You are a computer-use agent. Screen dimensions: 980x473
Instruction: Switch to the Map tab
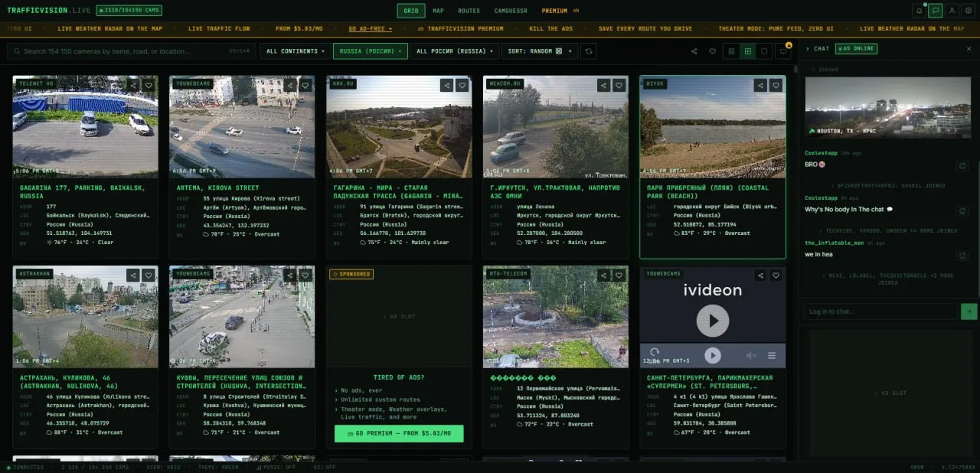[x=438, y=11]
